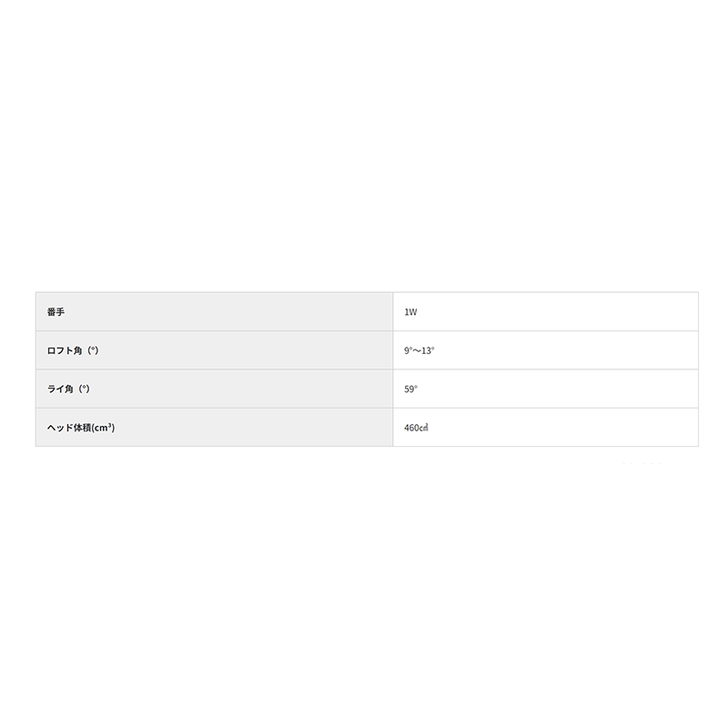Click the ライ角(°) label cell

coord(214,389)
